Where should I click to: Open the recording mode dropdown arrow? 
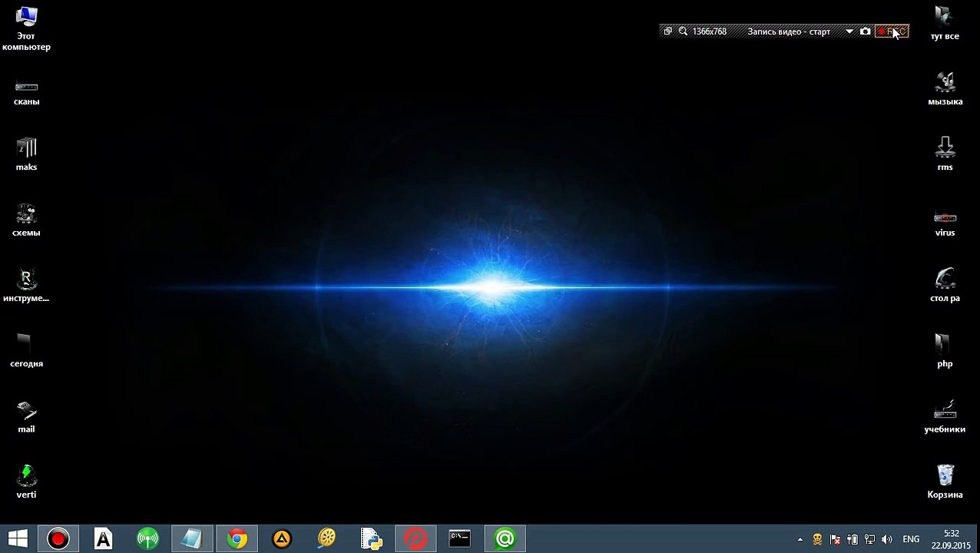(849, 31)
